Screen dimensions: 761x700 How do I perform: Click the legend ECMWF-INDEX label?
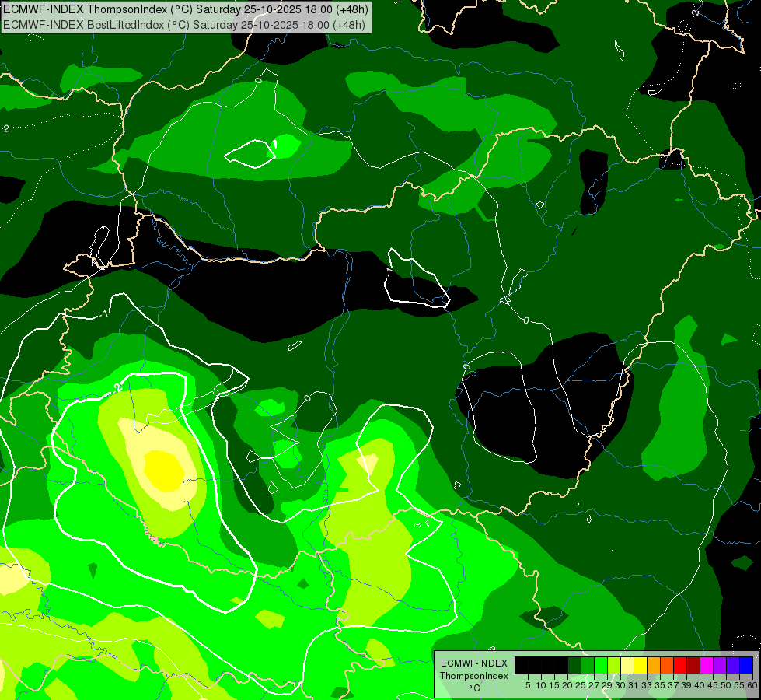pos(474,663)
